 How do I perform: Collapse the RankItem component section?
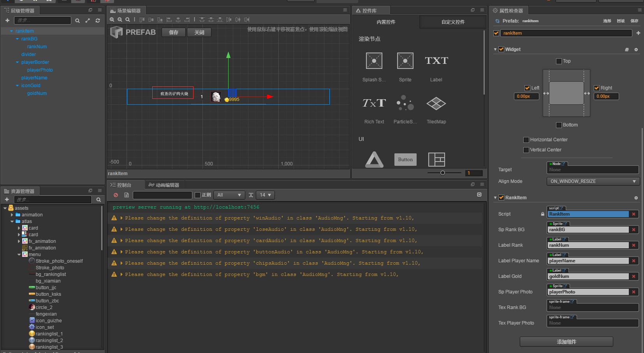tap(495, 198)
